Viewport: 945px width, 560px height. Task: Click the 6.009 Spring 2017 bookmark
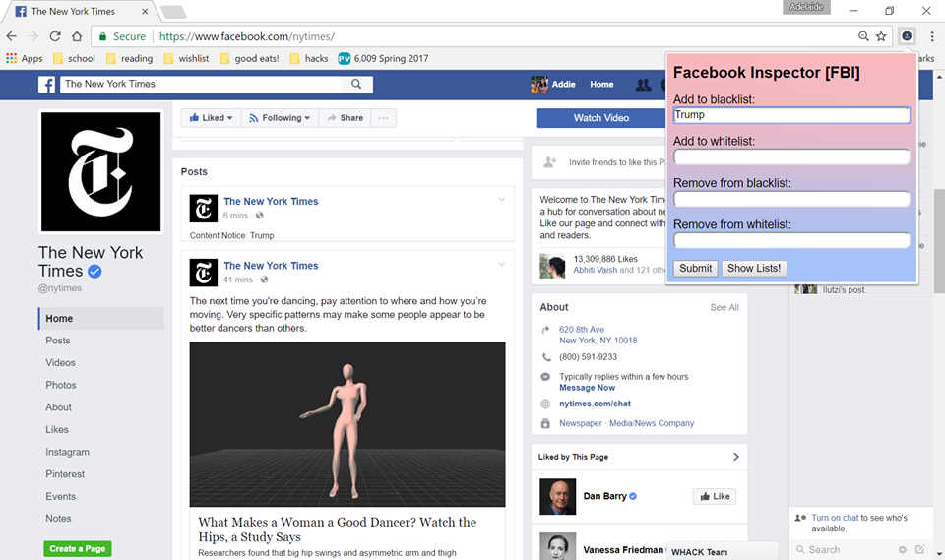click(x=383, y=58)
